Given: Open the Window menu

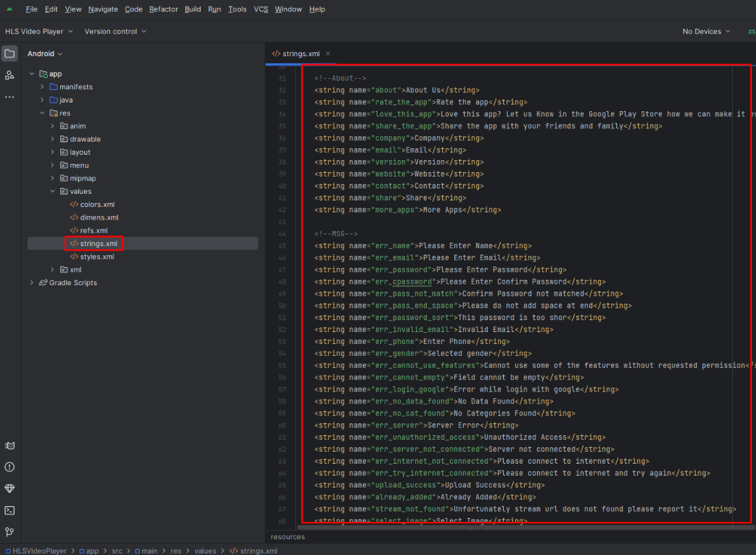Looking at the screenshot, I should click(x=289, y=9).
